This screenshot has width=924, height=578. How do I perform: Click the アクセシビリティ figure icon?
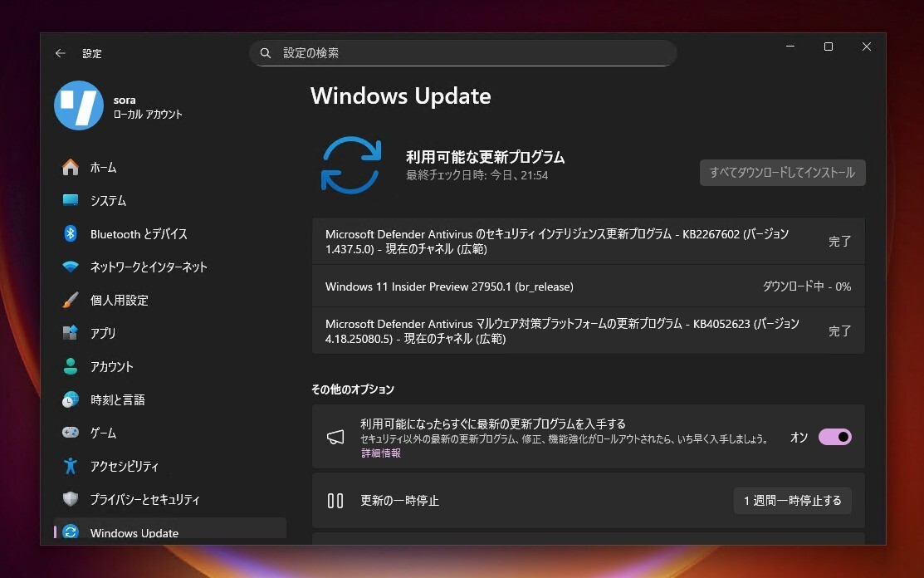pos(71,466)
